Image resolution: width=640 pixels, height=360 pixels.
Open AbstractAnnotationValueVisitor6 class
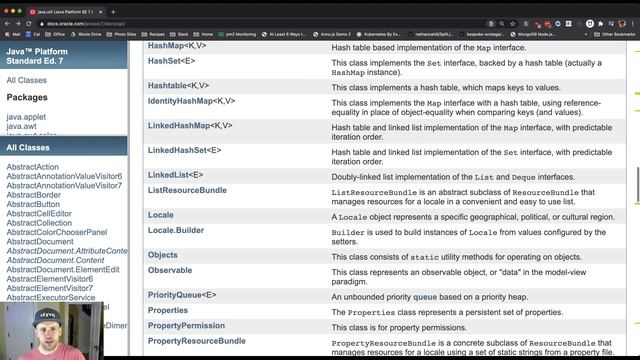click(64, 176)
